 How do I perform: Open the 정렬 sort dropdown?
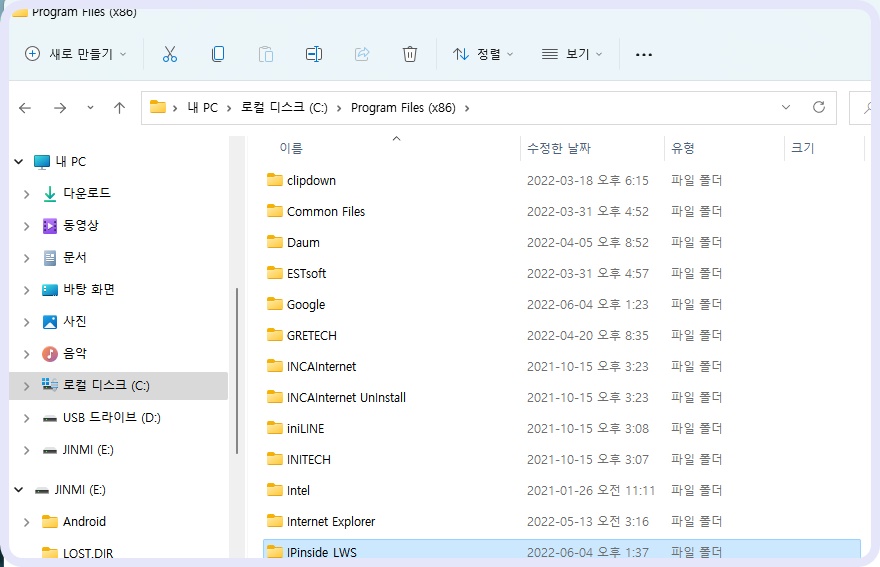(x=483, y=54)
